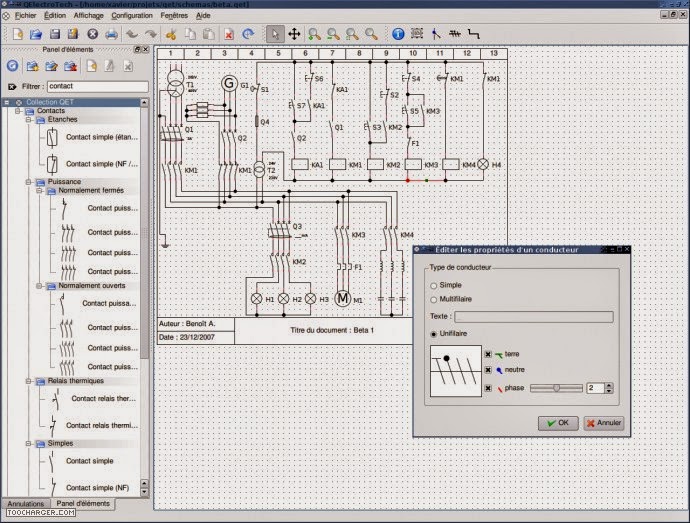Open the Aide menu
Image resolution: width=690 pixels, height=523 pixels.
click(203, 15)
